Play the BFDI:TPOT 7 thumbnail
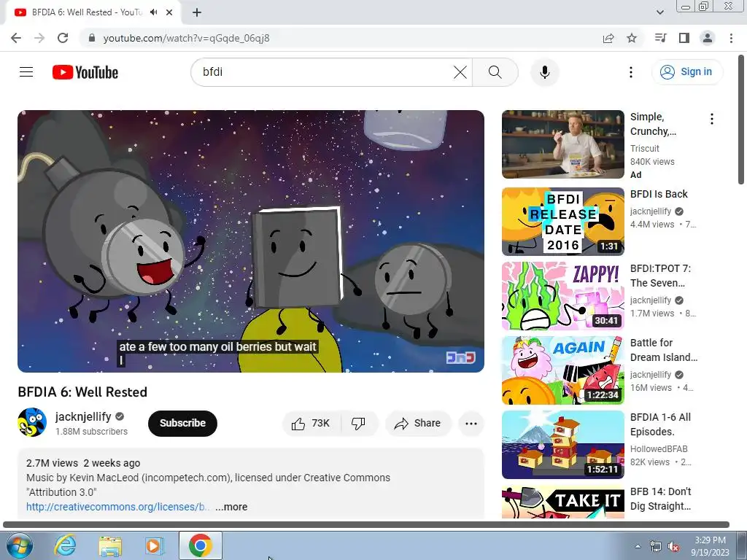Image resolution: width=747 pixels, height=560 pixels. [x=562, y=296]
